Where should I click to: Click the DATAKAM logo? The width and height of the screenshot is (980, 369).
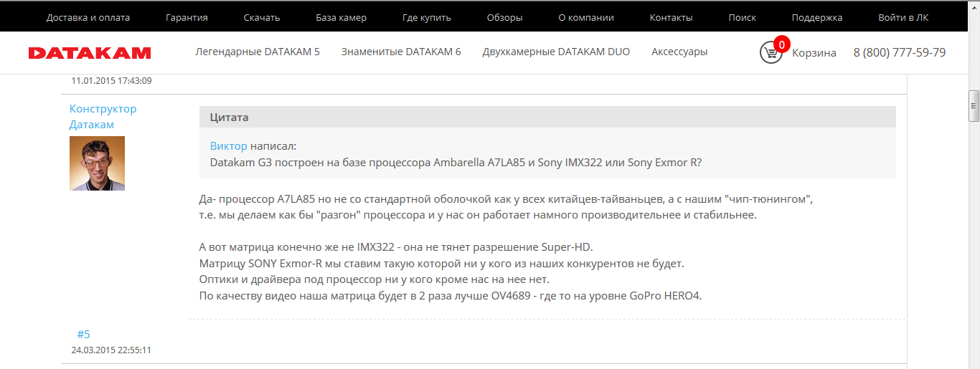click(x=90, y=53)
